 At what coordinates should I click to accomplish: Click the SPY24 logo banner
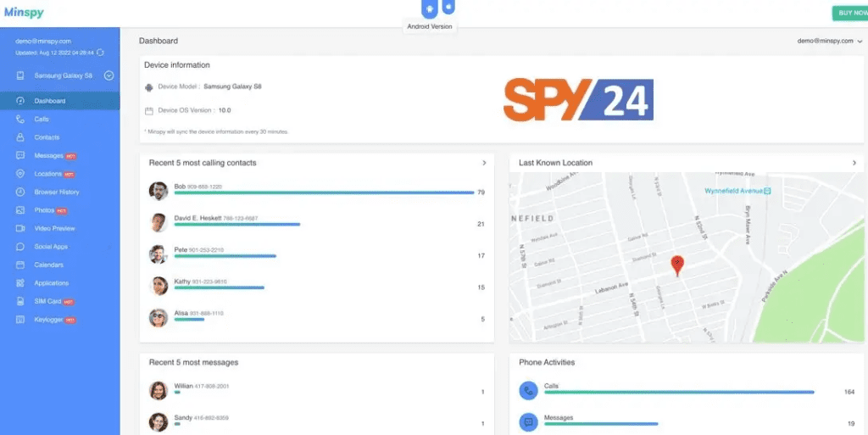[x=578, y=99]
